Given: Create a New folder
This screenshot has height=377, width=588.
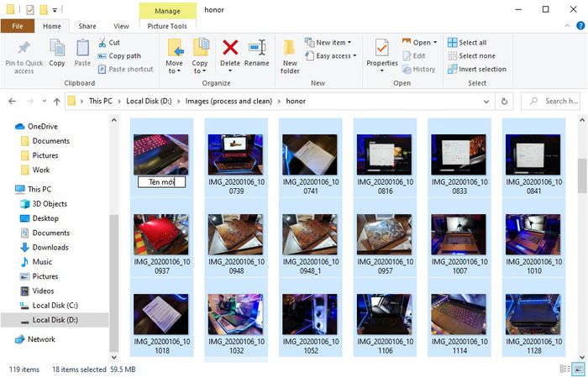Looking at the screenshot, I should pyautogui.click(x=290, y=56).
